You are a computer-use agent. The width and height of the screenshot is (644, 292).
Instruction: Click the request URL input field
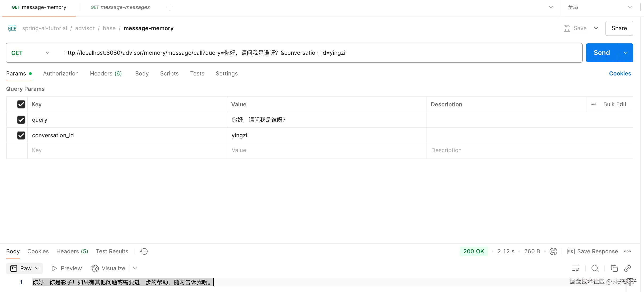pos(320,53)
